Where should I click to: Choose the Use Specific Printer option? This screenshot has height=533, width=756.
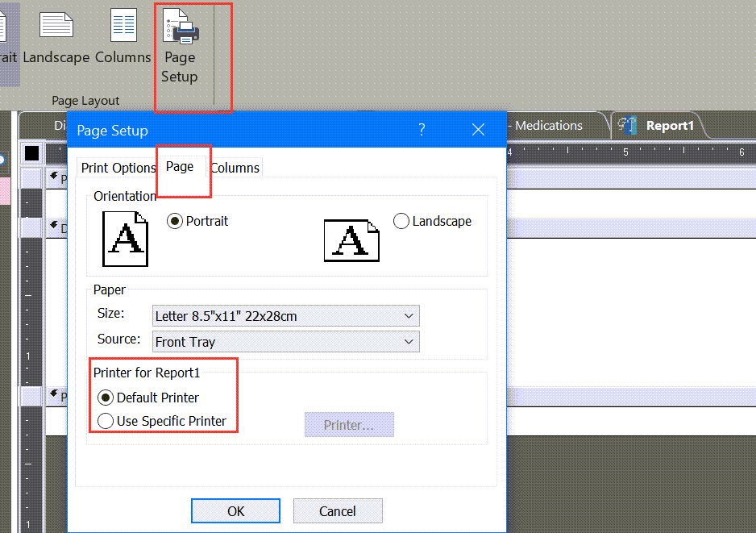point(106,421)
